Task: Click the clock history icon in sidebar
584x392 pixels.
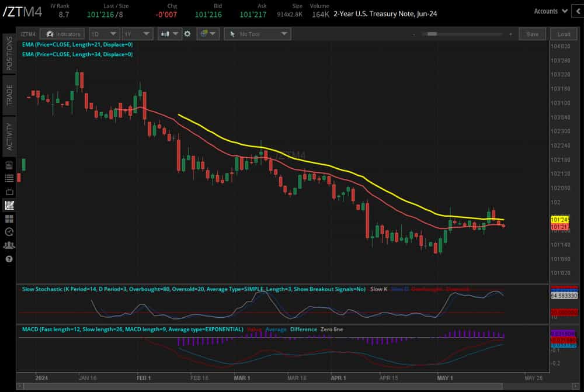Action: click(9, 231)
